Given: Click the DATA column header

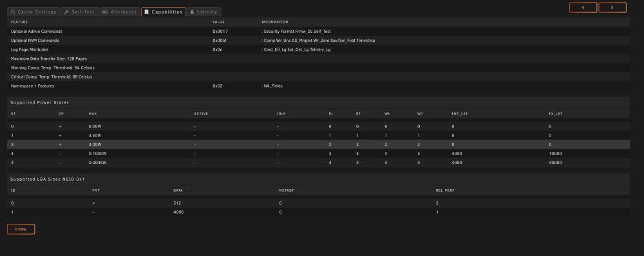Looking at the screenshot, I should click(178, 190).
